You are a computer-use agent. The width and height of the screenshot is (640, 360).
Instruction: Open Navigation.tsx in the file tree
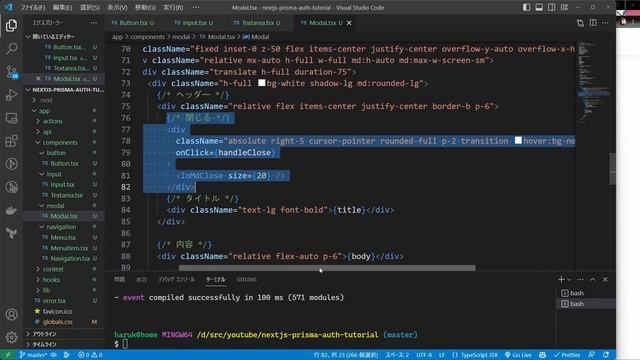pos(63,258)
